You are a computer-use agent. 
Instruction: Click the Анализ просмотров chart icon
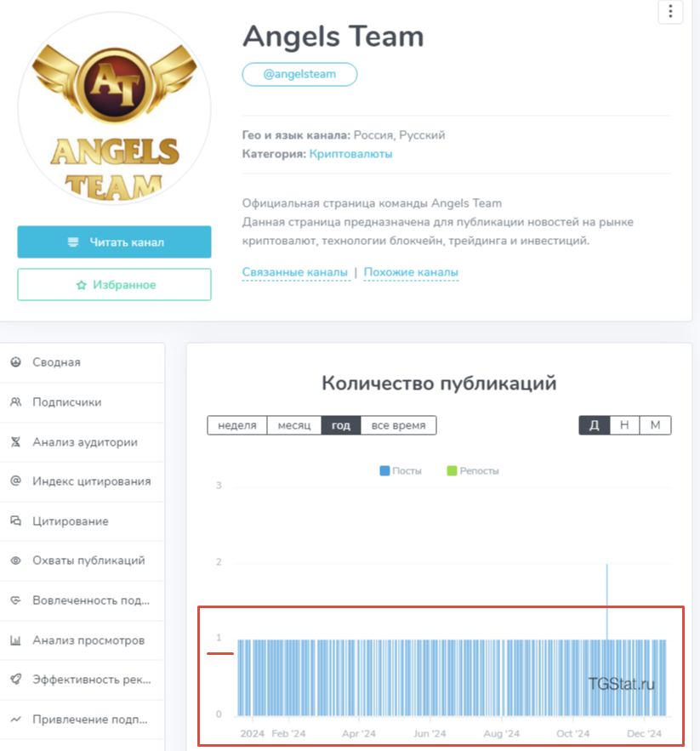[x=16, y=640]
